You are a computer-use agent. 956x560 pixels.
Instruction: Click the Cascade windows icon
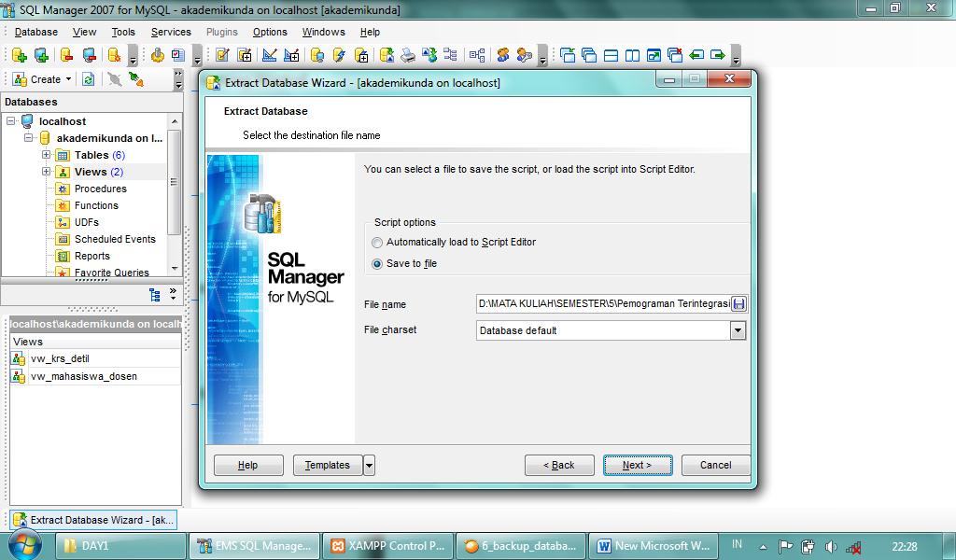pyautogui.click(x=589, y=55)
